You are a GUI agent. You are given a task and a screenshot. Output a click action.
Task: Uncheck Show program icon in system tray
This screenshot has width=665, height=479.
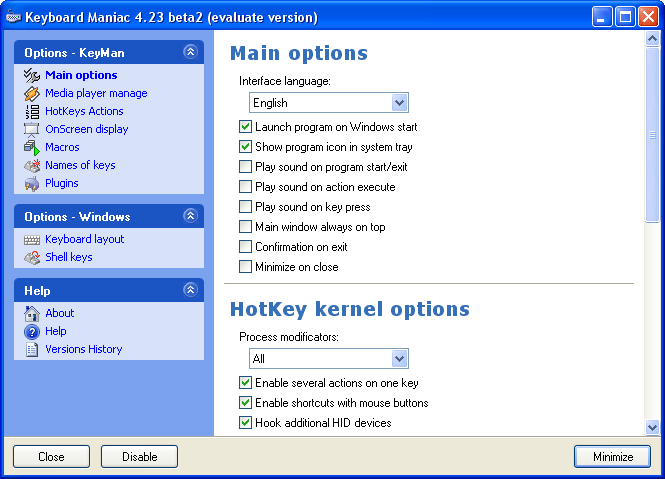click(245, 147)
